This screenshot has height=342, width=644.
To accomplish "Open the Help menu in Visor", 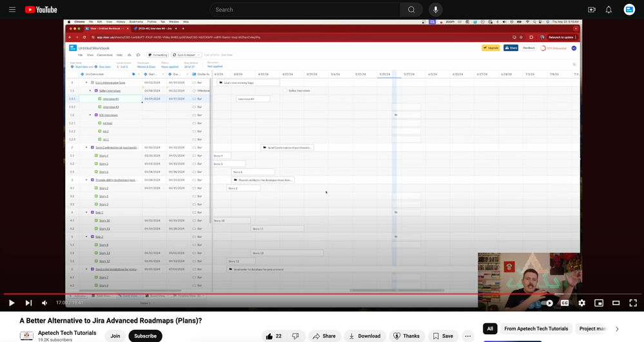I will (119, 55).
